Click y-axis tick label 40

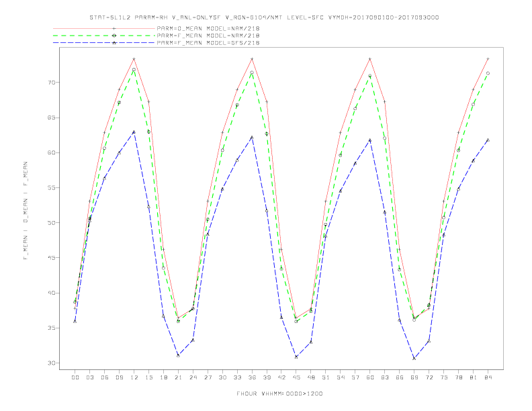(51, 293)
